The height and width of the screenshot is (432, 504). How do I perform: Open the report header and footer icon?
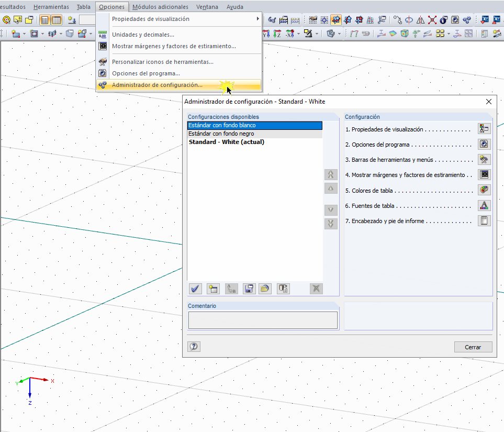(484, 220)
